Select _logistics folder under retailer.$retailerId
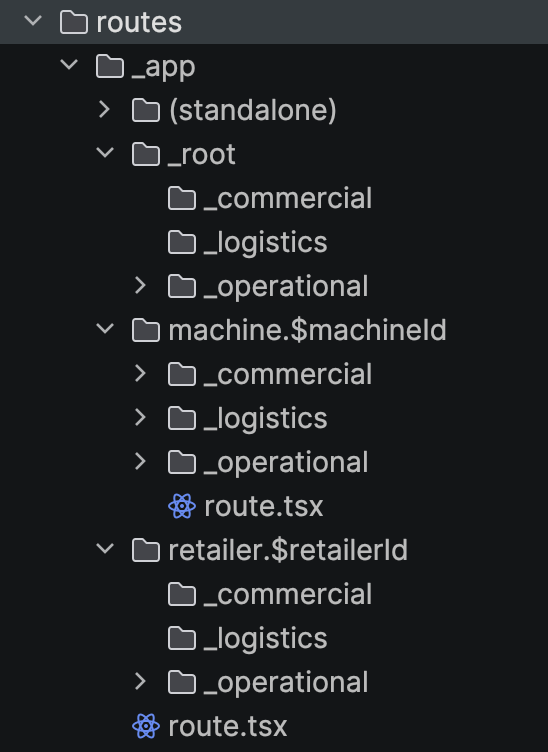548x752 pixels. pyautogui.click(x=248, y=638)
